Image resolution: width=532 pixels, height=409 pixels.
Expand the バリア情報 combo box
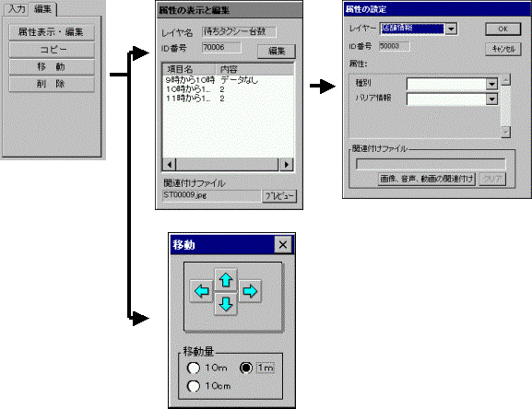pos(491,99)
